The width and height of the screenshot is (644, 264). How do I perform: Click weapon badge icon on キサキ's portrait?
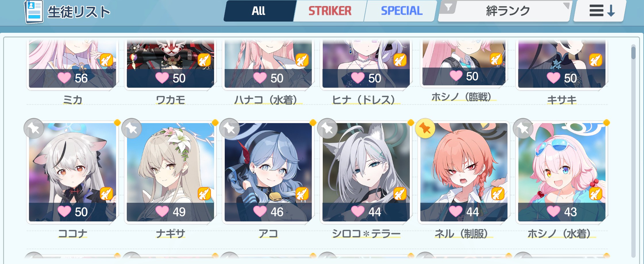(596, 60)
